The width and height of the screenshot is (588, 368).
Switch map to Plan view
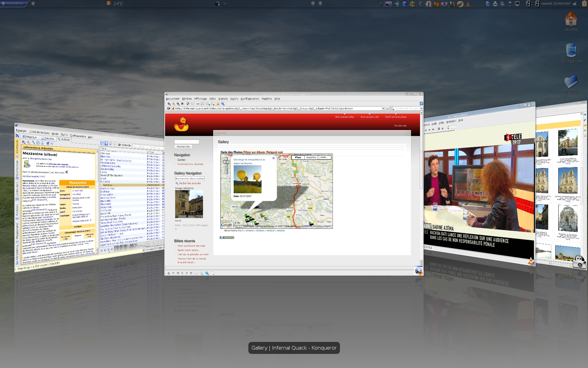298,157
